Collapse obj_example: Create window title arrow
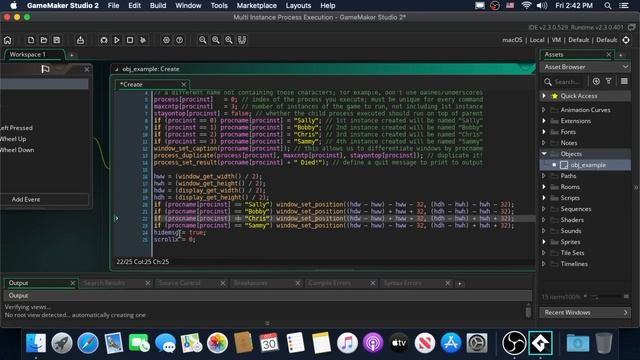640x360 pixels. pyautogui.click(x=116, y=69)
